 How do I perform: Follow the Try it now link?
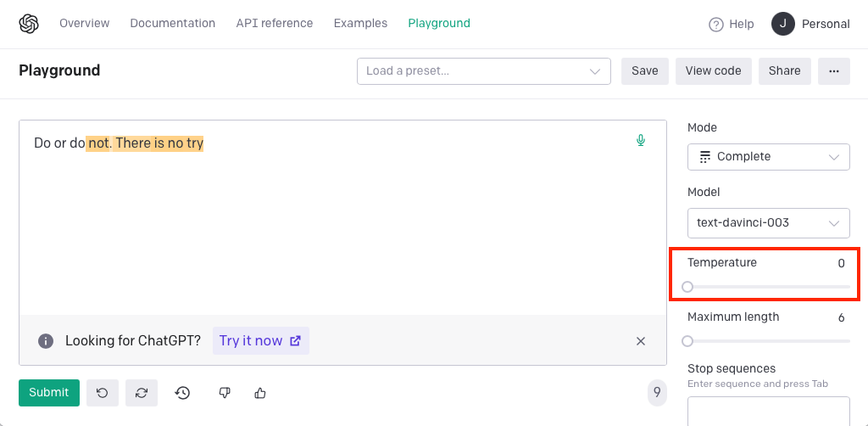click(x=260, y=341)
